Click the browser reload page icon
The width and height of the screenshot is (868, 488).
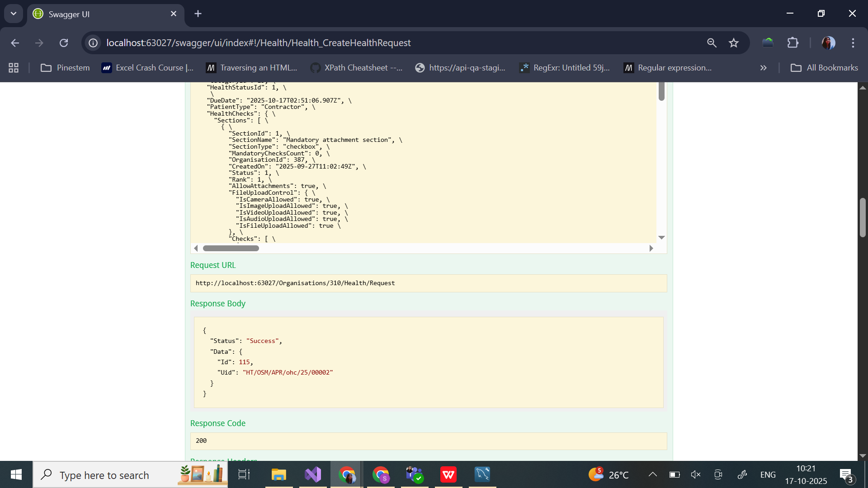click(64, 43)
